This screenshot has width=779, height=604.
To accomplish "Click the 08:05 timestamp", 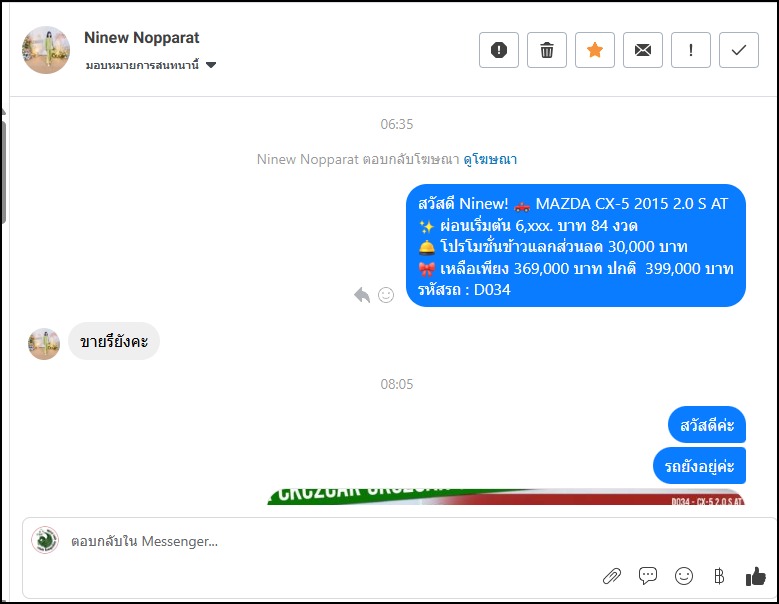I will [396, 384].
